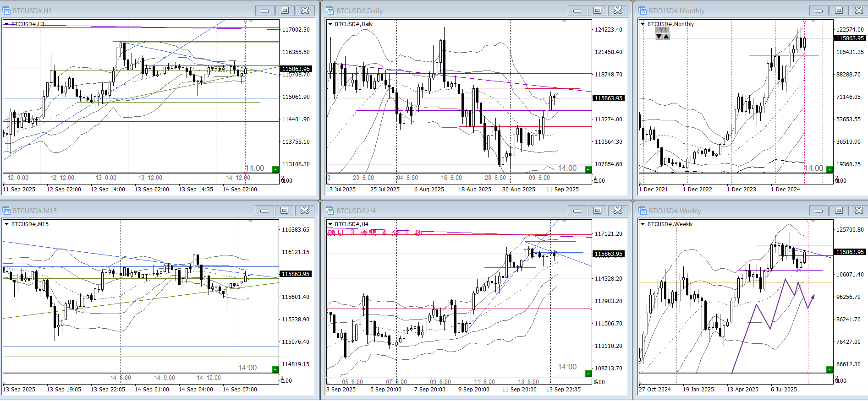Click the 115863.95 price label on M15 chart
Image resolution: width=868 pixels, height=401 pixels.
pos(296,274)
